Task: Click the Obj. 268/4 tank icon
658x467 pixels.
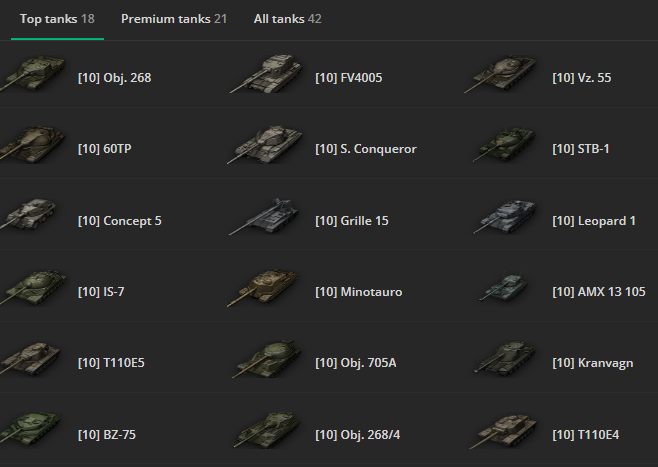Action: point(267,430)
